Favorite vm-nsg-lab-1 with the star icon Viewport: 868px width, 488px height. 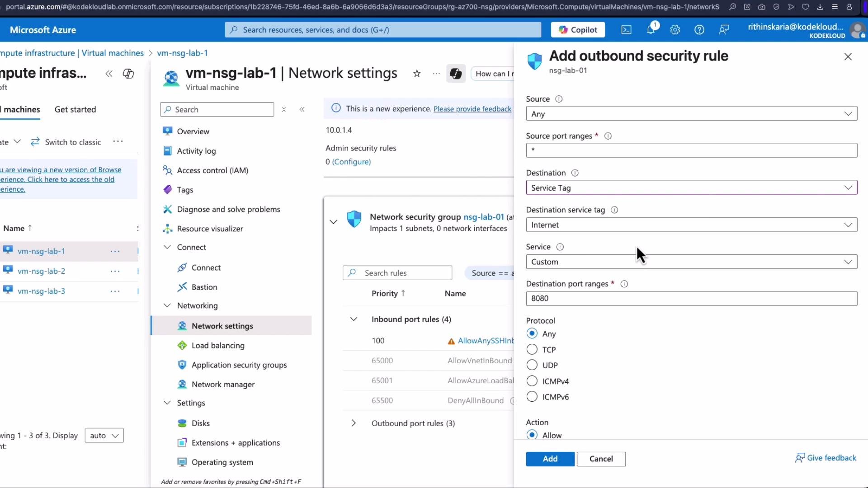pos(417,74)
